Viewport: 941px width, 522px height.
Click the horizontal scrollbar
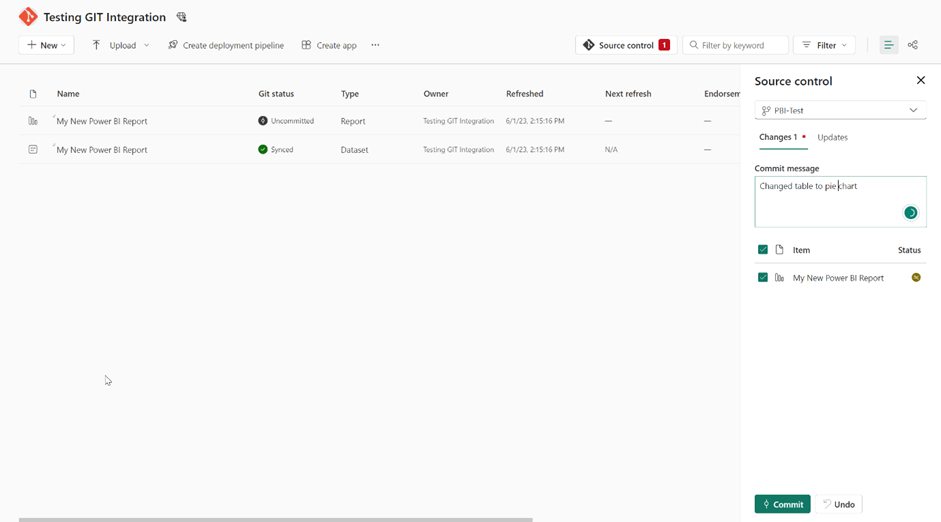[x=275, y=520]
